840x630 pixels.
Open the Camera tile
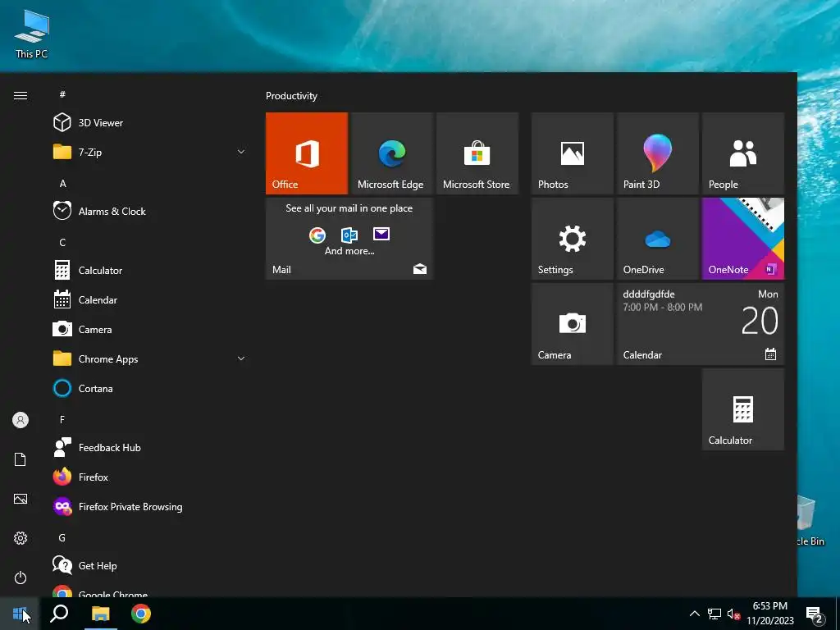[572, 324]
